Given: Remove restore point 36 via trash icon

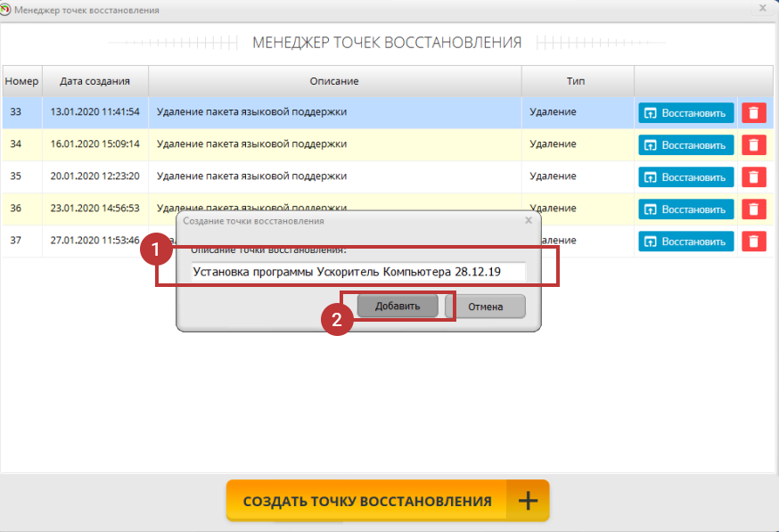Looking at the screenshot, I should pos(754,209).
